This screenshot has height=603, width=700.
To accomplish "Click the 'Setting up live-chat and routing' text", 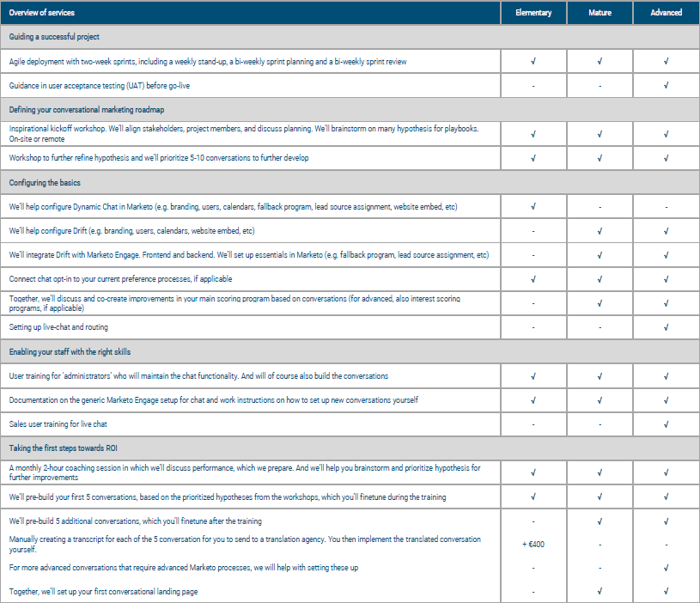I will coord(58,327).
